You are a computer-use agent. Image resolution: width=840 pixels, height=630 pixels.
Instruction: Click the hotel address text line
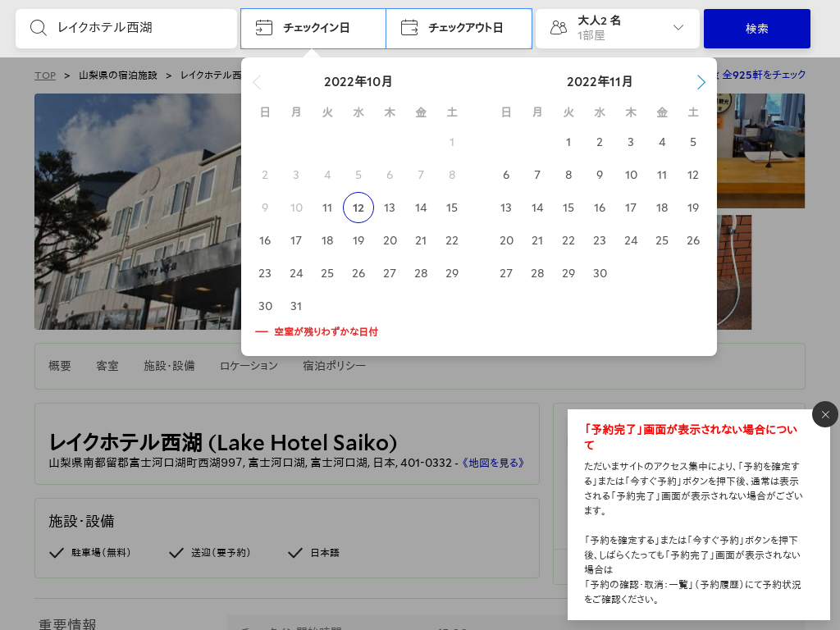(250, 463)
